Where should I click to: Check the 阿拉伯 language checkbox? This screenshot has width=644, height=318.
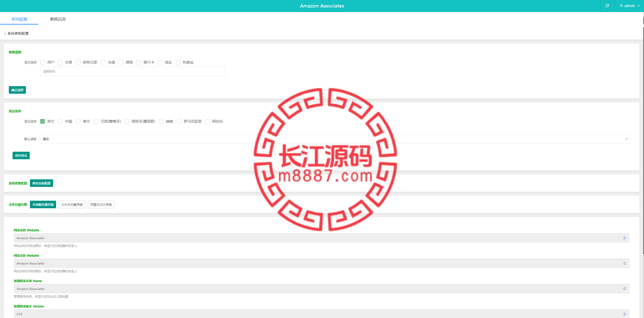[x=208, y=121]
